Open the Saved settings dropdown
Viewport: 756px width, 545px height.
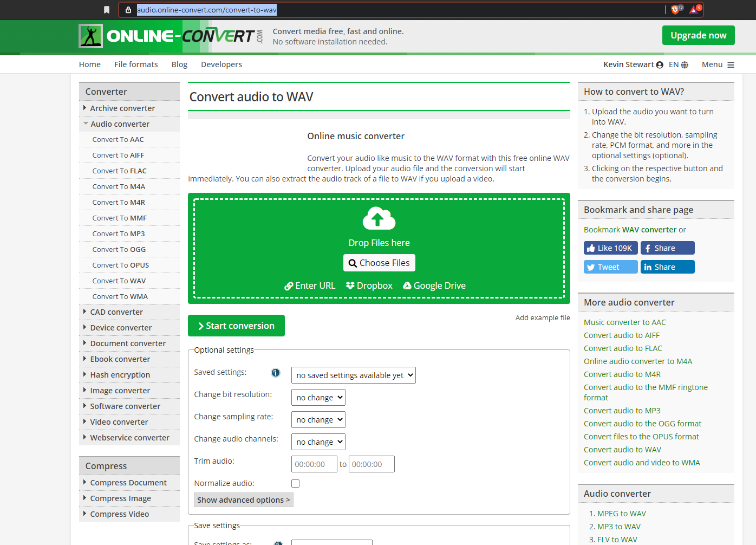pos(354,375)
